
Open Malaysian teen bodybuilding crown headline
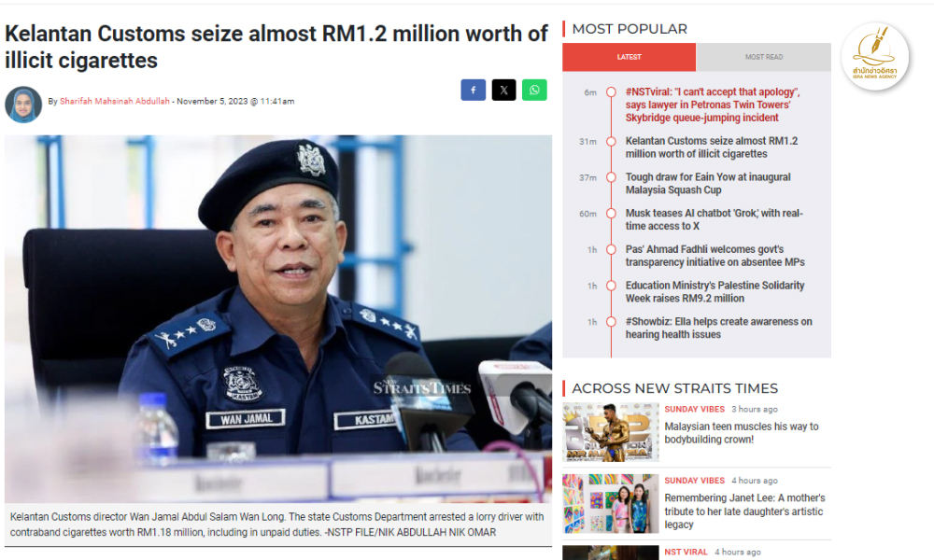point(742,433)
